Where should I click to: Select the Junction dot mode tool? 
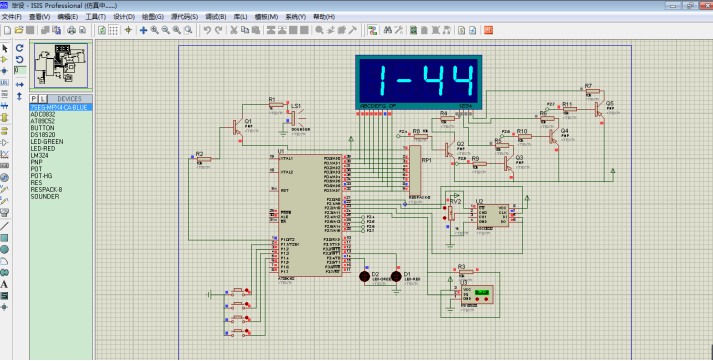[x=5, y=71]
